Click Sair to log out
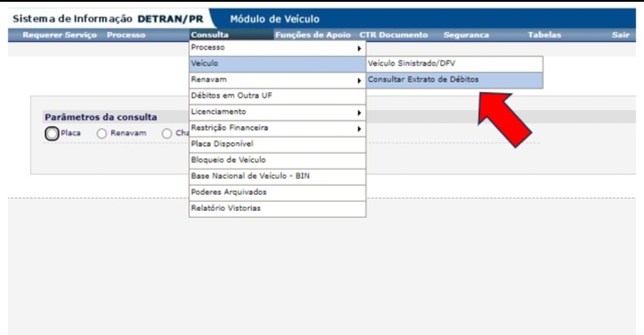 [x=620, y=35]
